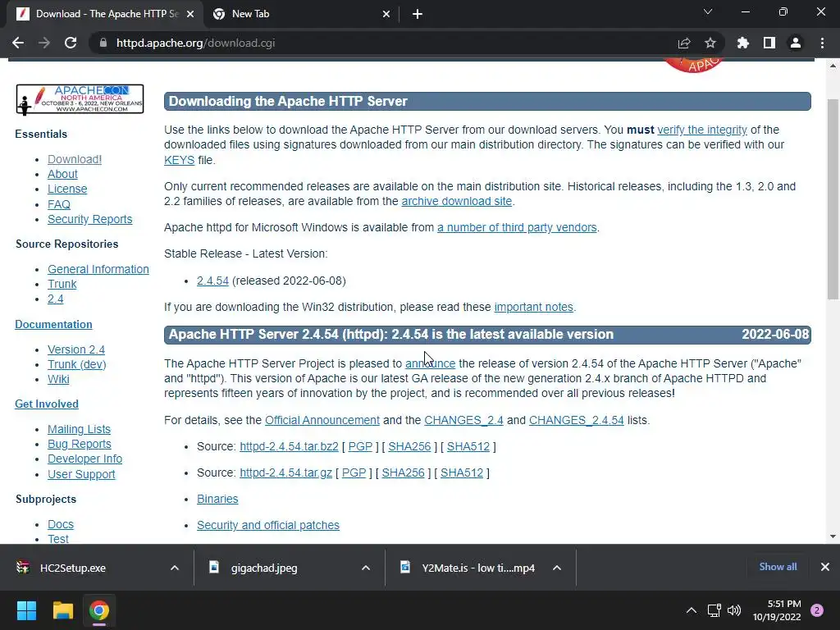Open the Documentation heading link
The width and height of the screenshot is (840, 630).
tap(53, 324)
